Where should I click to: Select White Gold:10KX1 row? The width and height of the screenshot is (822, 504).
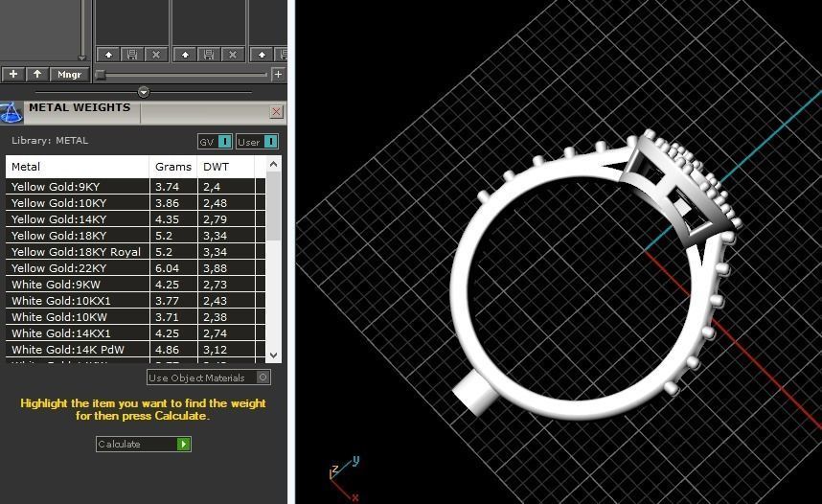(x=136, y=301)
